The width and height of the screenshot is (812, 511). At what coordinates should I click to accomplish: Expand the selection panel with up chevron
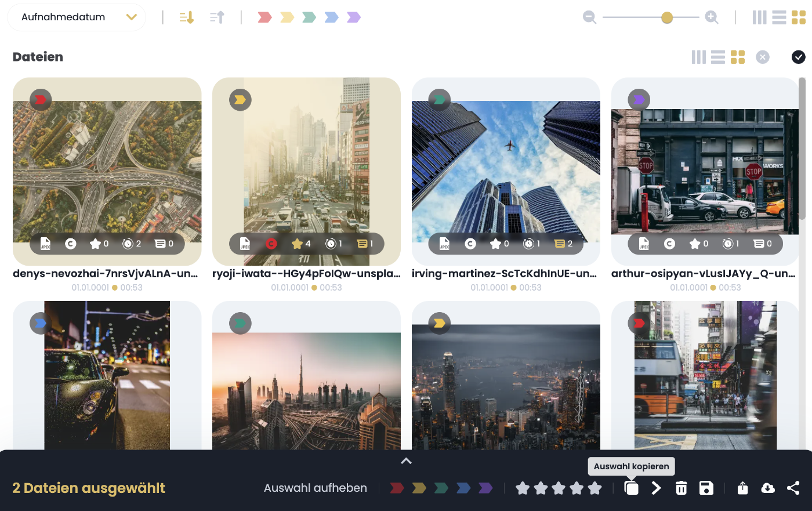tap(406, 461)
